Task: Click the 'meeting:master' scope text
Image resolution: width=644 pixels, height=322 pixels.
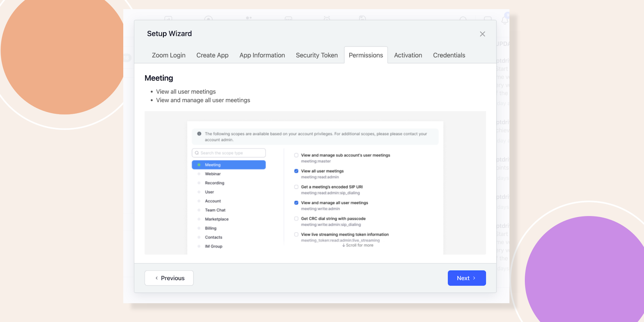Action: tap(316, 161)
